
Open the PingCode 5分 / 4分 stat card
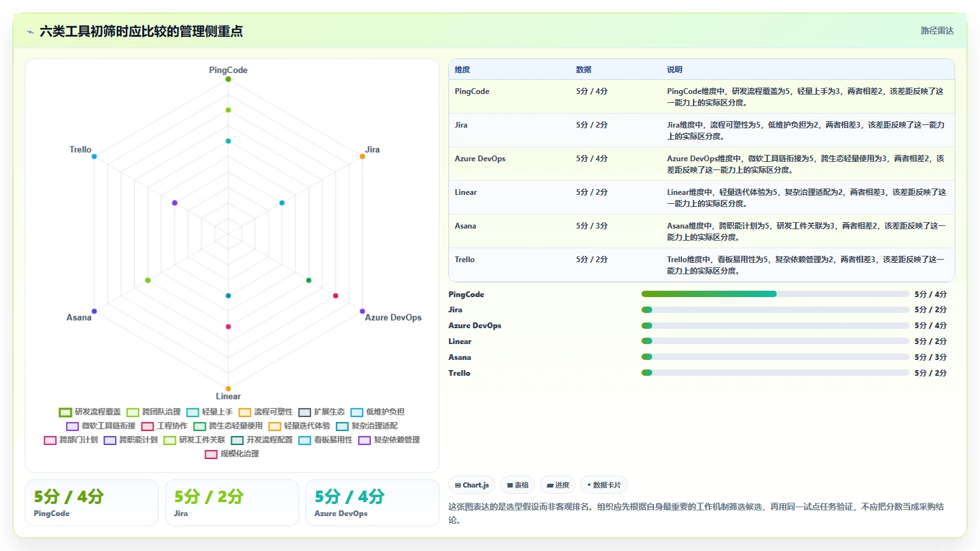pos(91,503)
